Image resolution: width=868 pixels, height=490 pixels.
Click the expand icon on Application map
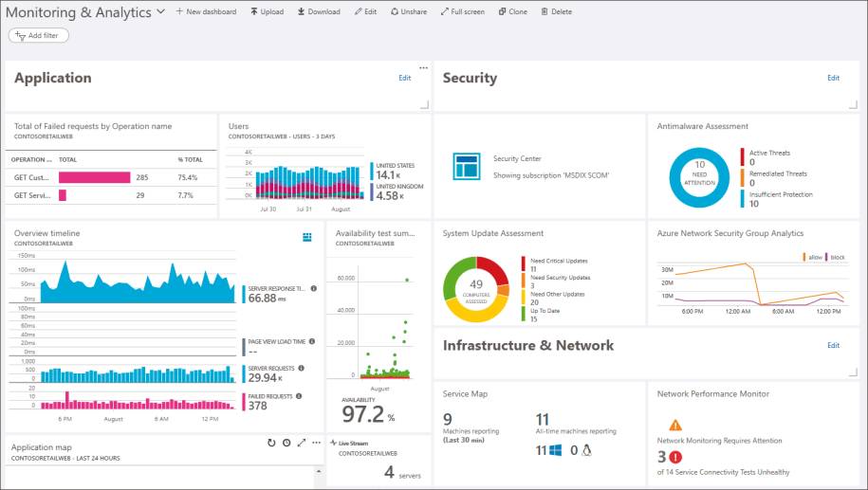coord(301,443)
